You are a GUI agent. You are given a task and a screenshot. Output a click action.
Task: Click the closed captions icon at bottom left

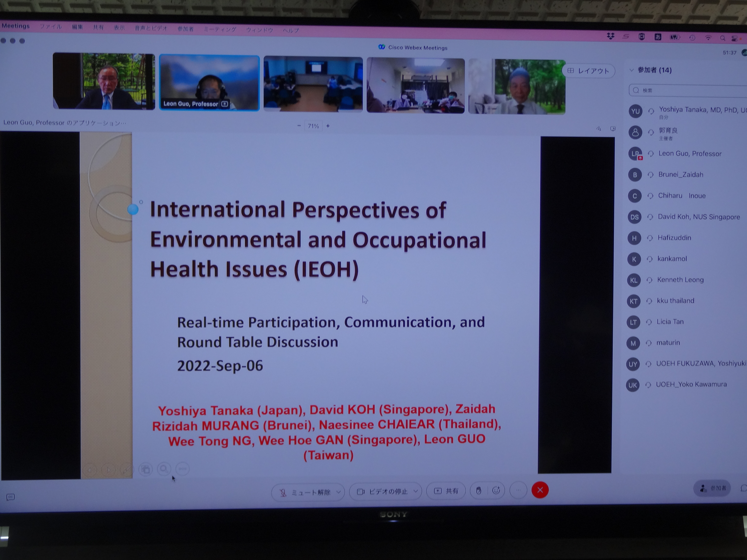(11, 497)
